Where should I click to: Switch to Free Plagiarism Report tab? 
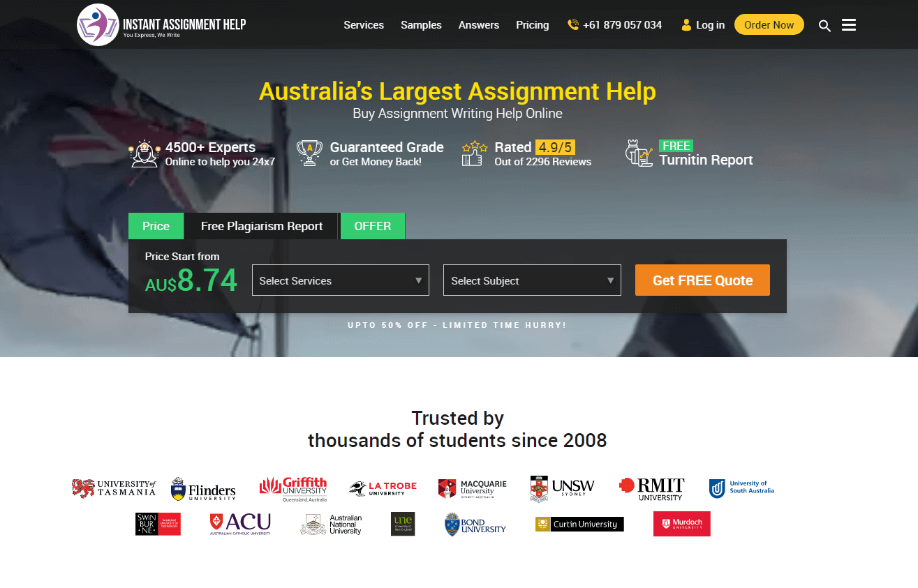tap(262, 226)
